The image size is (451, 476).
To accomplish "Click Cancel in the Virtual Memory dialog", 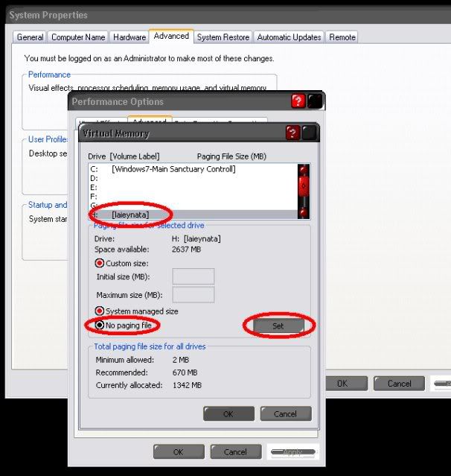I will pos(285,413).
